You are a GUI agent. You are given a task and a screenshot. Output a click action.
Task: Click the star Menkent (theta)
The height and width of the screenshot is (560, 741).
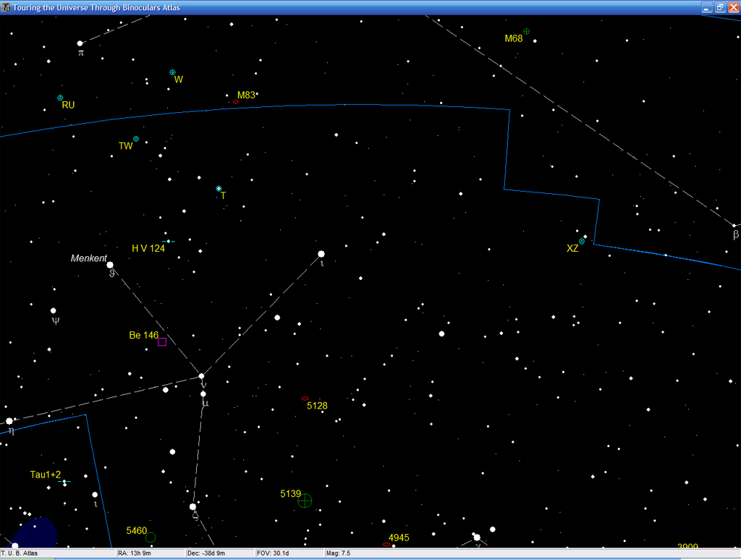[x=110, y=265]
